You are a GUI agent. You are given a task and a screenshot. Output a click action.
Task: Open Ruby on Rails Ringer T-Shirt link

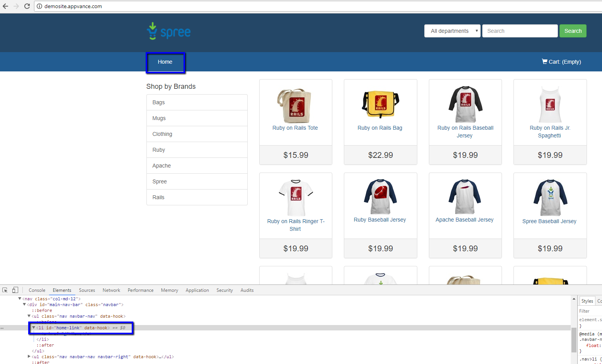(296, 225)
